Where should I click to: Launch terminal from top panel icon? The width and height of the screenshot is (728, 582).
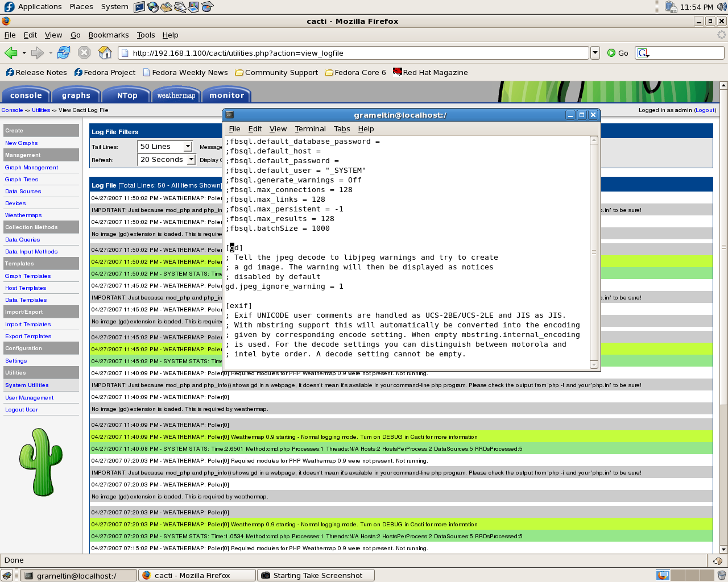pyautogui.click(x=140, y=7)
